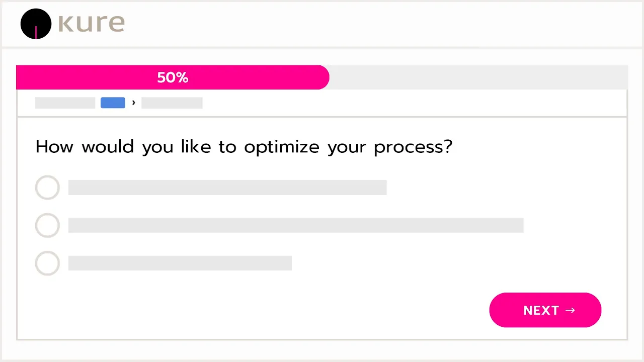Select the second radio button option
This screenshot has height=362, width=644.
tap(47, 225)
